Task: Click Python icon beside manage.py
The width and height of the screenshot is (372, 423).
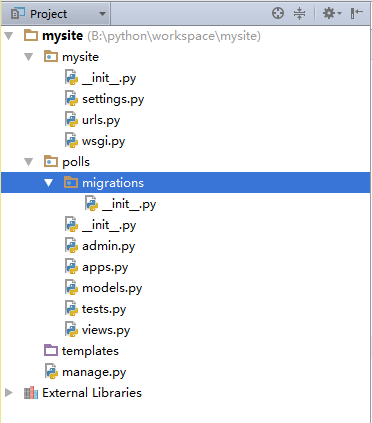Action: tap(52, 372)
